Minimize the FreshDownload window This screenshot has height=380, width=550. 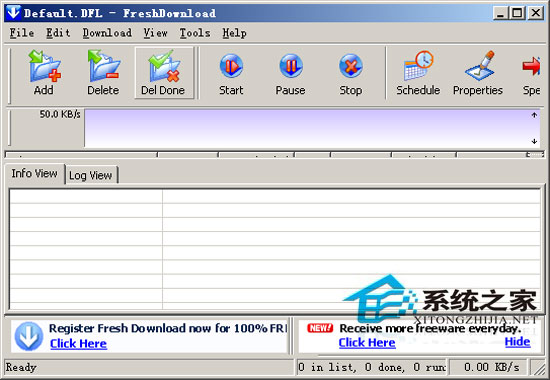(500, 13)
